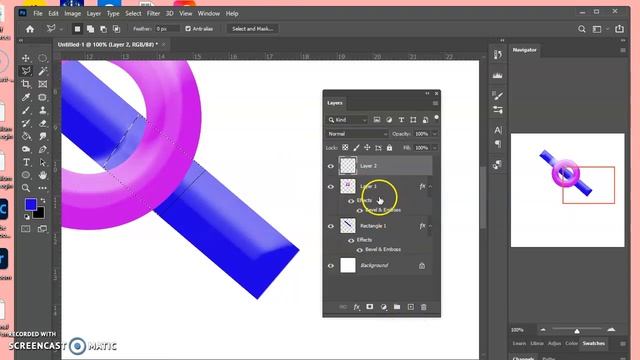640x360 pixels.
Task: Select the Horizontal Type tool
Action: click(x=26, y=162)
